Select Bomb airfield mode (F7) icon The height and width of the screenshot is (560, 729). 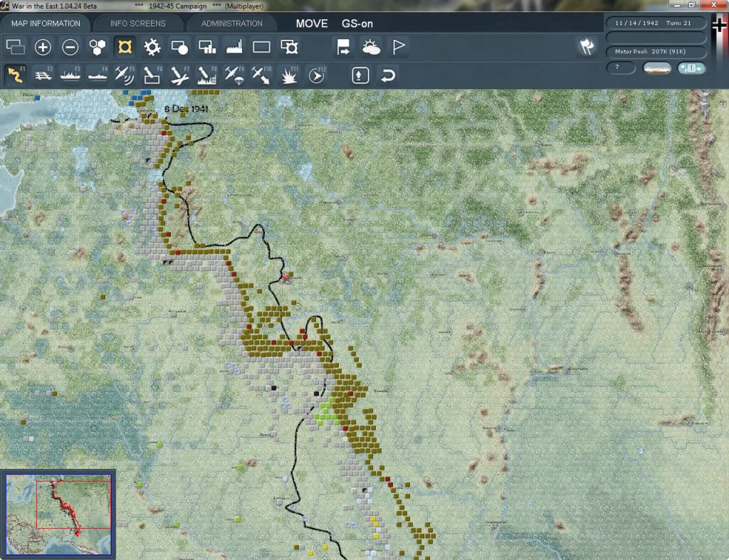(x=179, y=75)
